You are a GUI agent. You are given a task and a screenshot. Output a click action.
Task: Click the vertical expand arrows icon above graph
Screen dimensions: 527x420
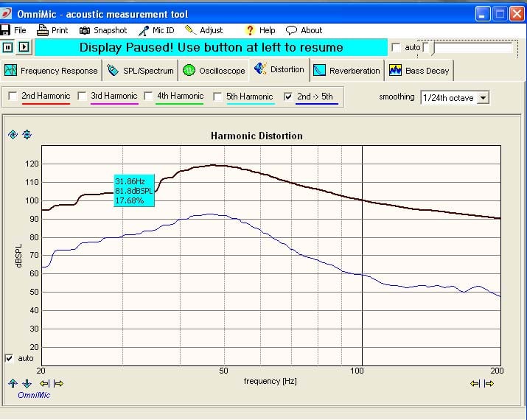(x=13, y=134)
